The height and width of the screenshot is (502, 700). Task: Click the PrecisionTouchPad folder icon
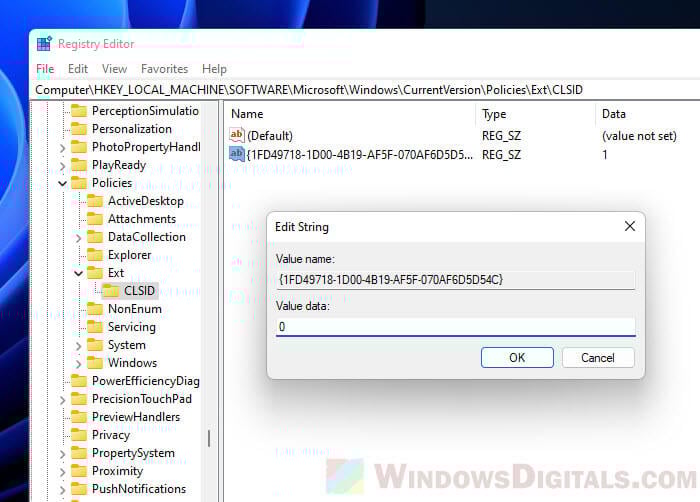(79, 399)
